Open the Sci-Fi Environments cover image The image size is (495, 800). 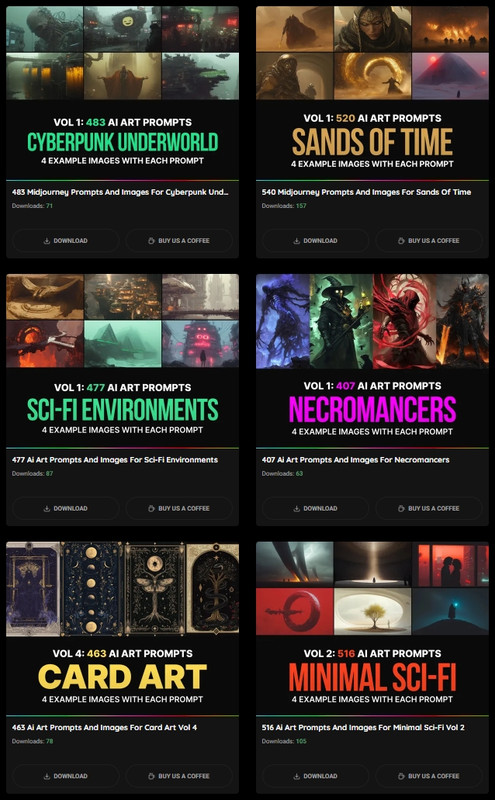122,361
